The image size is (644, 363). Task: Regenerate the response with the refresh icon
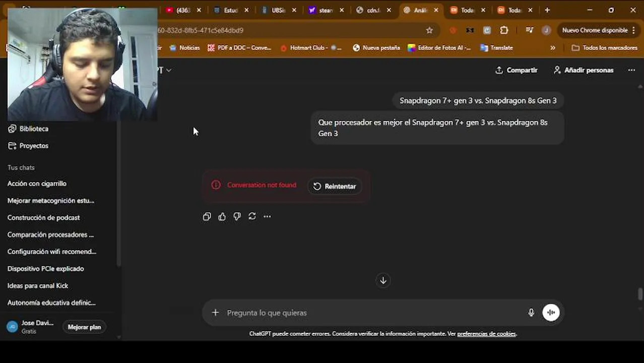[252, 216]
